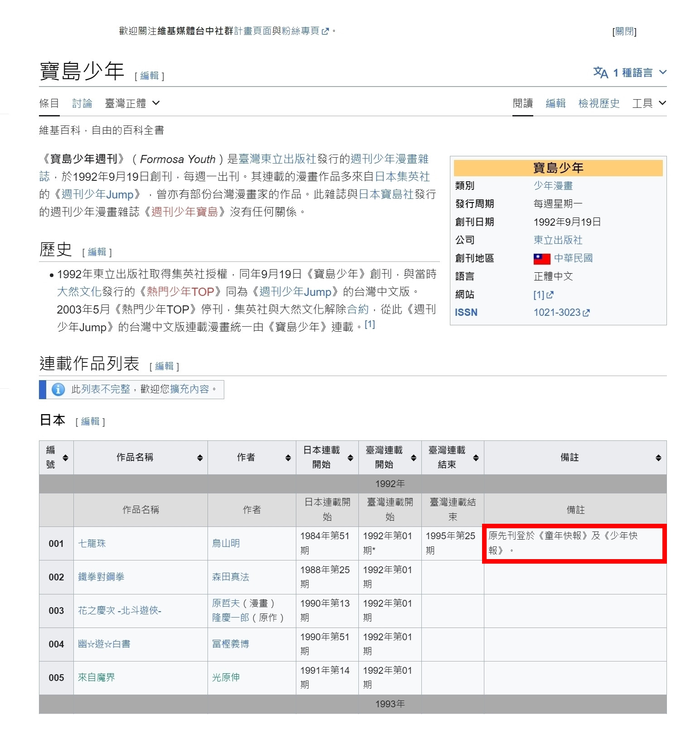
Task: Open 大然文化 link in history
Action: (x=79, y=292)
